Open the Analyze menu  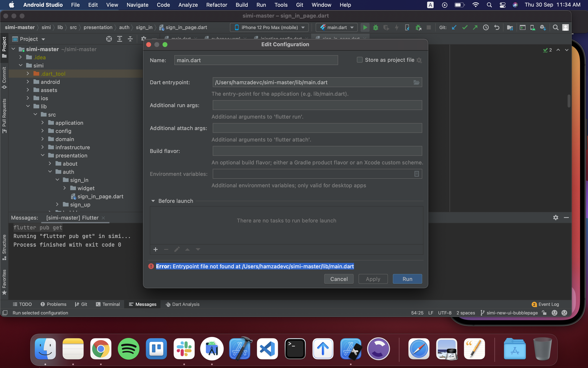(188, 5)
